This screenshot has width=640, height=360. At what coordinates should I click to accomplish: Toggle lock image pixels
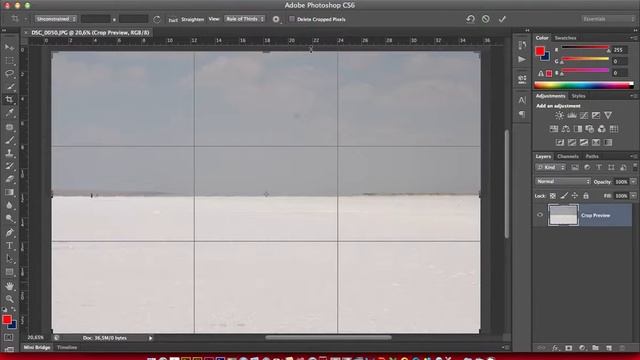coord(564,196)
